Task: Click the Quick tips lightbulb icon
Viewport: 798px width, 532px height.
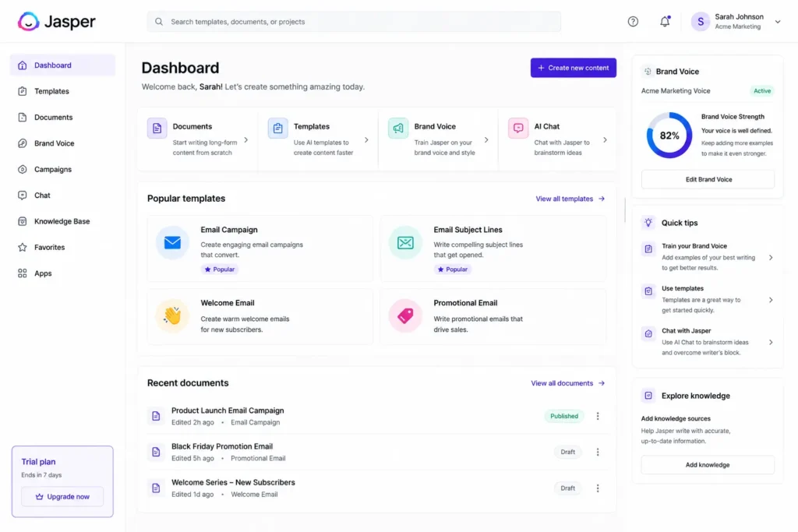Action: pos(648,223)
